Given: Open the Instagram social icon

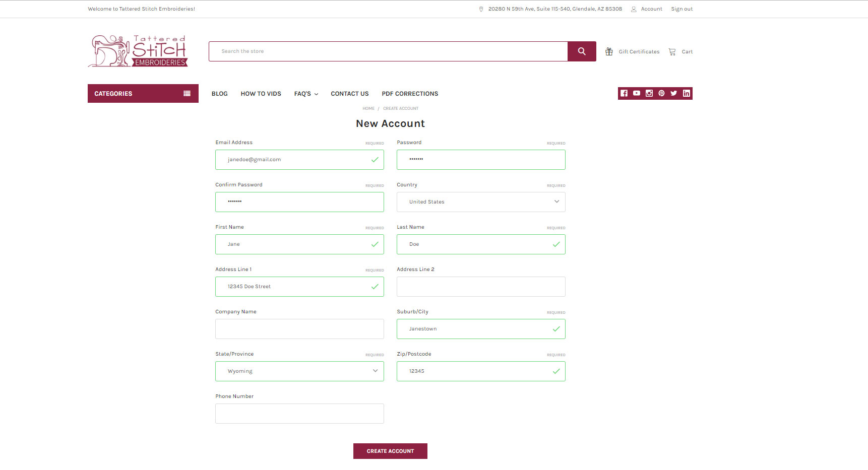Looking at the screenshot, I should point(649,93).
